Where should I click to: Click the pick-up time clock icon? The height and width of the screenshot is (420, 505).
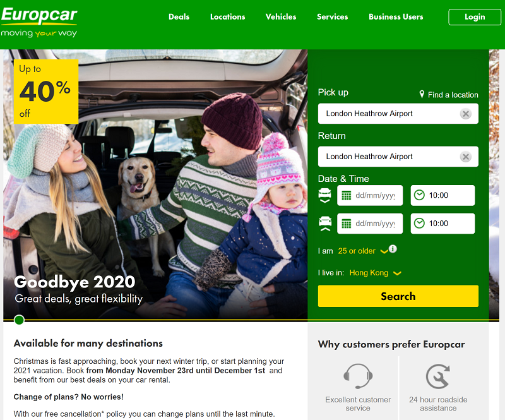[x=419, y=195]
